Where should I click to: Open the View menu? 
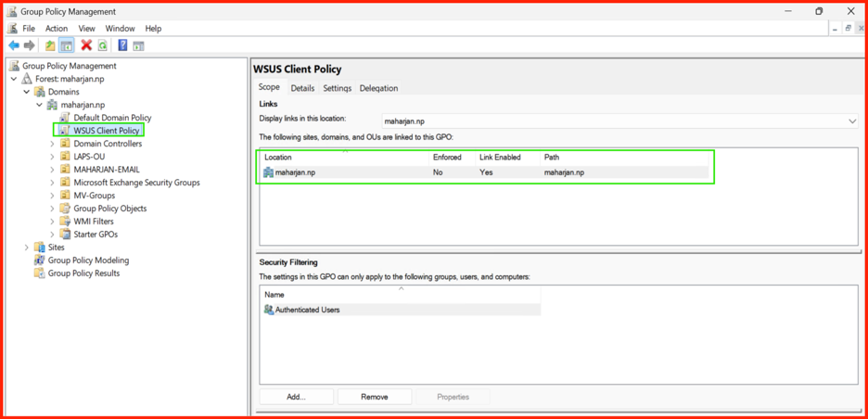tap(86, 28)
